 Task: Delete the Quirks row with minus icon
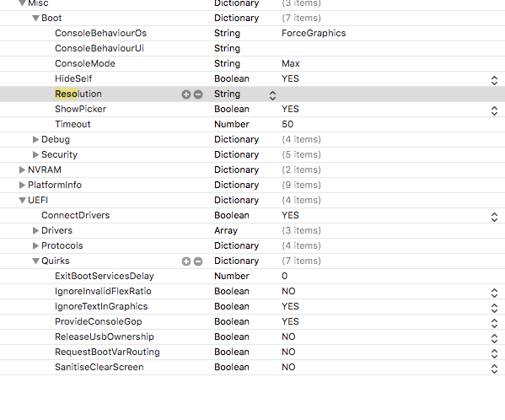(x=198, y=261)
